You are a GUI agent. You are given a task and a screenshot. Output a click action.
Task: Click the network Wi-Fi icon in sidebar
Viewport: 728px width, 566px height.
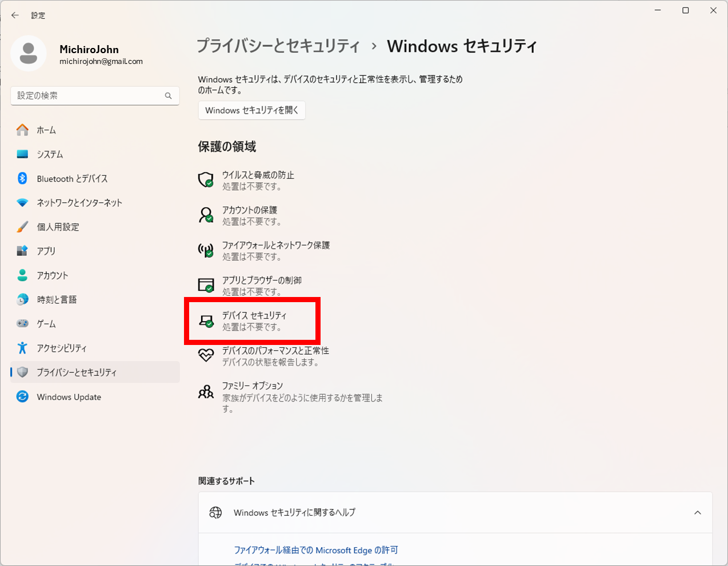click(22, 203)
